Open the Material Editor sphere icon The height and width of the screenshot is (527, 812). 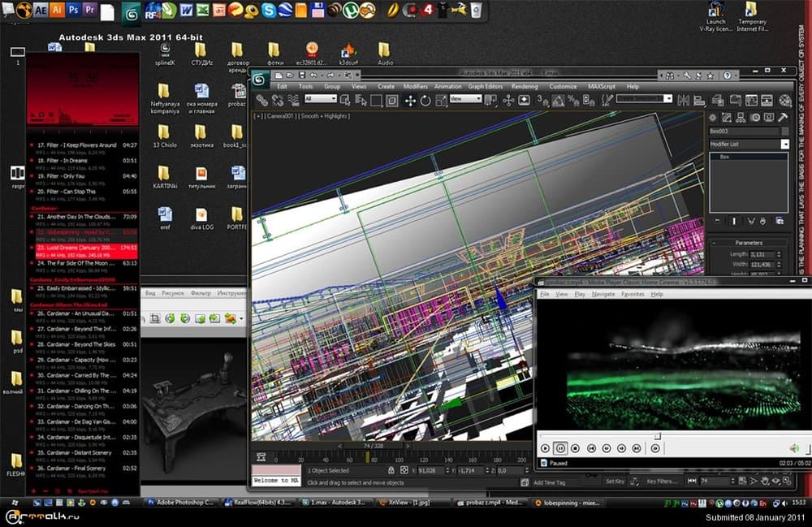(x=785, y=101)
